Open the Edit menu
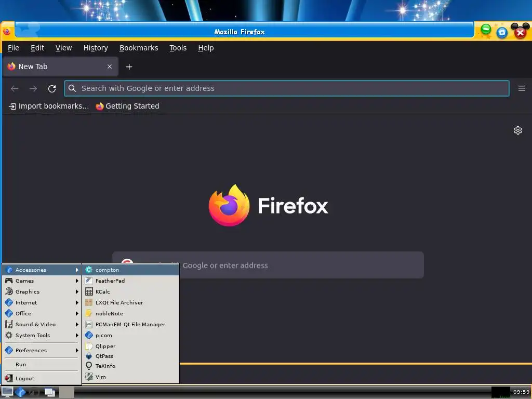The image size is (532, 399). [x=37, y=48]
